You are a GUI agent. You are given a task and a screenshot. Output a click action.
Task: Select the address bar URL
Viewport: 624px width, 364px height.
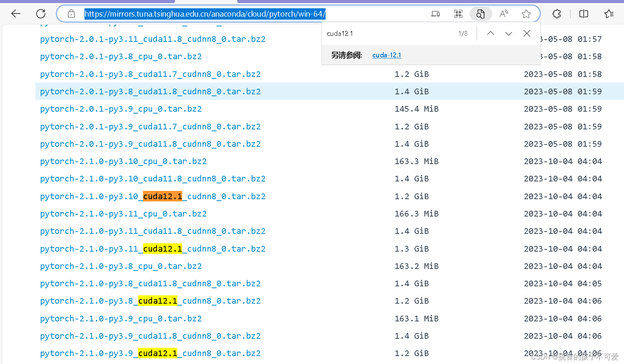pos(205,14)
